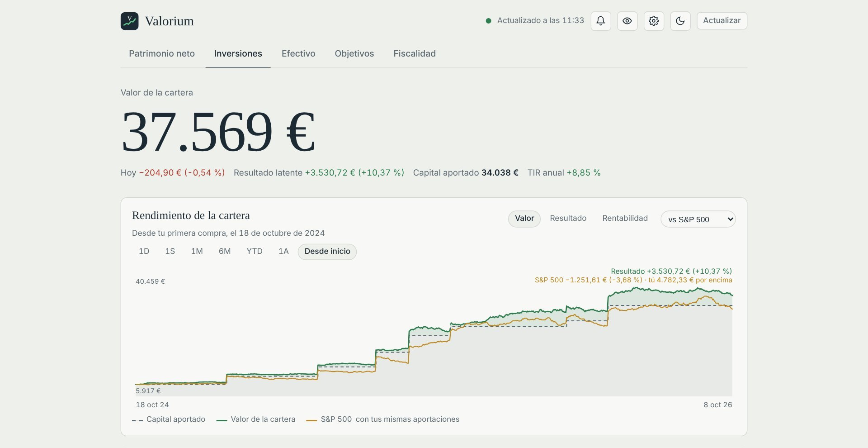Open the Objetivos tab
Viewport: 868px width, 448px height.
[x=354, y=53]
